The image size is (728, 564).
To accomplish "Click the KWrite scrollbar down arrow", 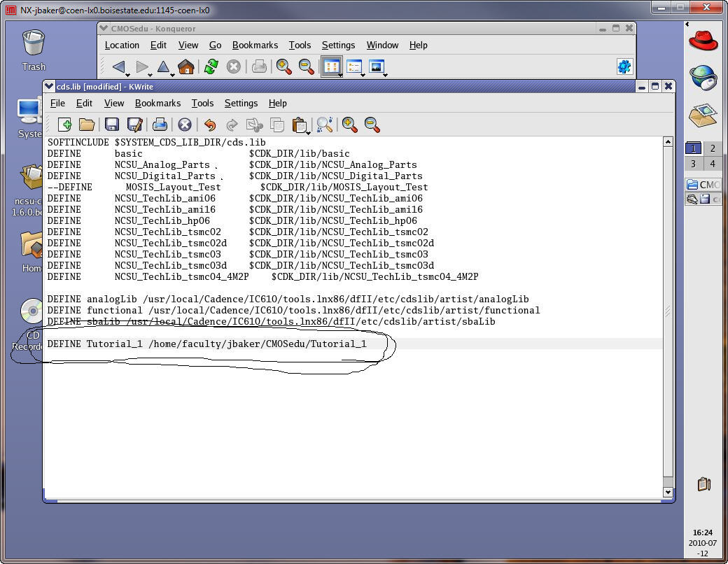I will [x=668, y=492].
